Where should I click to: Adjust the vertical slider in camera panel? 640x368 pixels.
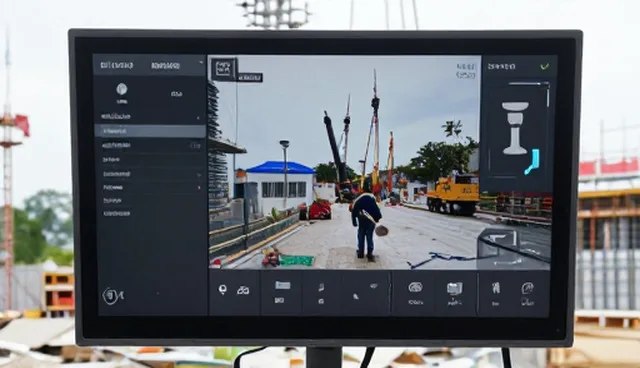click(548, 95)
